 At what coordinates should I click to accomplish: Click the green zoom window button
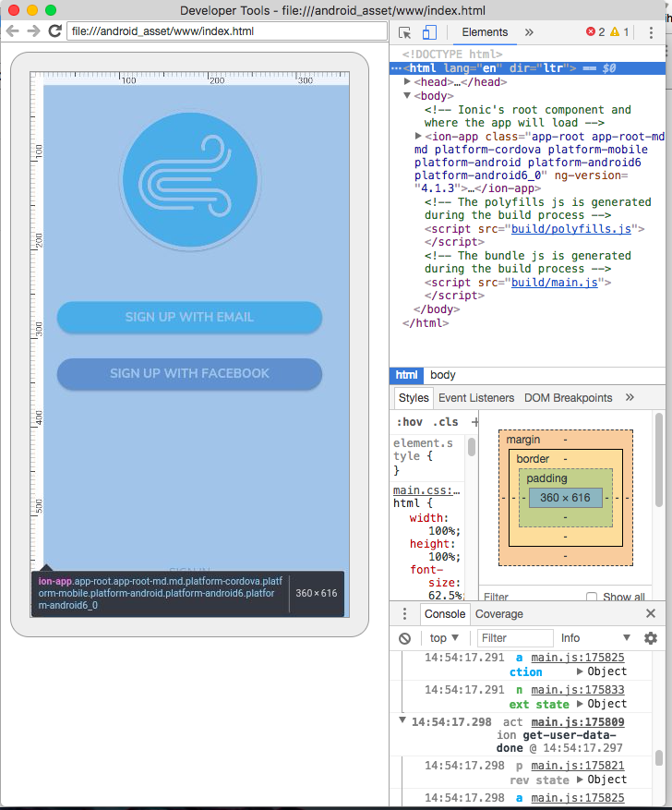[x=51, y=10]
